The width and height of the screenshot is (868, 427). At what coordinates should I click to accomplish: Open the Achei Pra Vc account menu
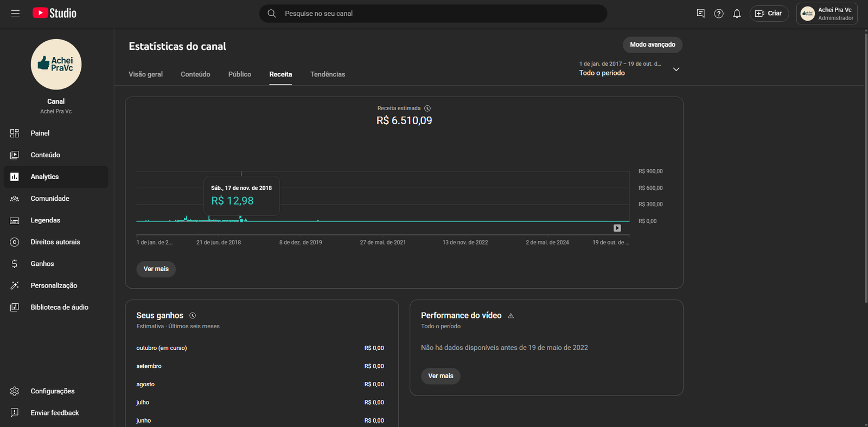pyautogui.click(x=827, y=14)
